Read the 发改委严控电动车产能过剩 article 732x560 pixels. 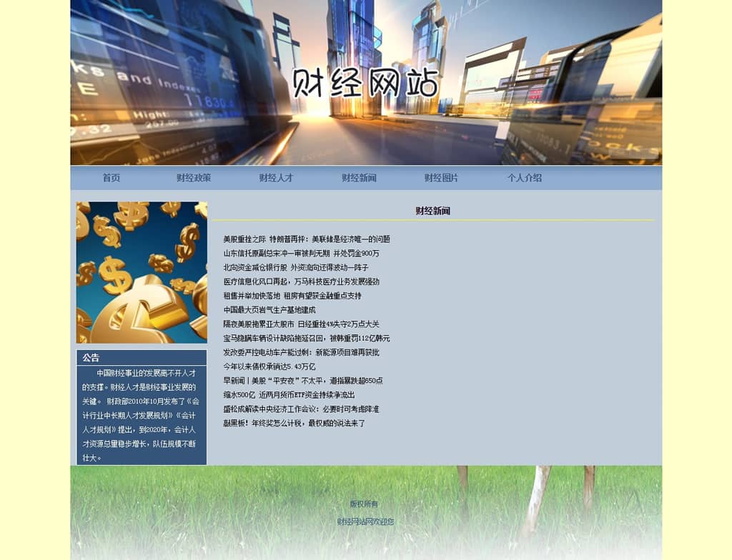click(301, 352)
